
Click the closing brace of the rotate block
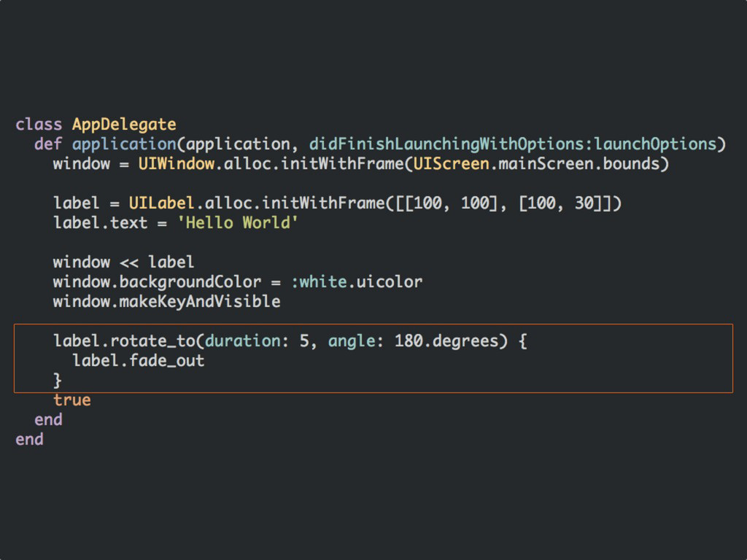[57, 381]
